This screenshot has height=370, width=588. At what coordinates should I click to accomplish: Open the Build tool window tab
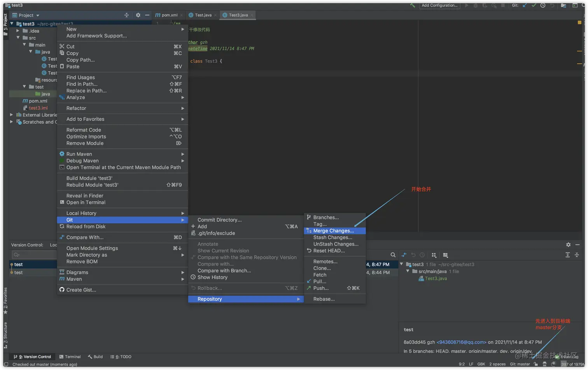pos(95,357)
